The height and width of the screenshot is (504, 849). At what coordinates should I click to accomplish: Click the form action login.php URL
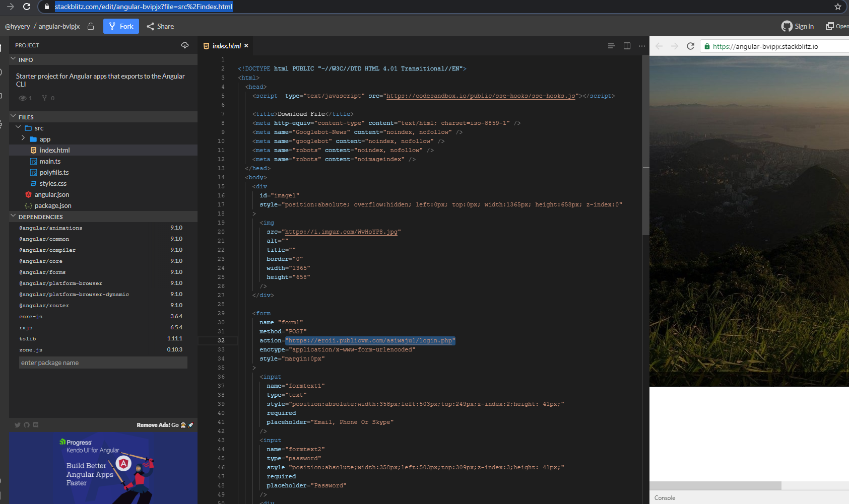[370, 340]
